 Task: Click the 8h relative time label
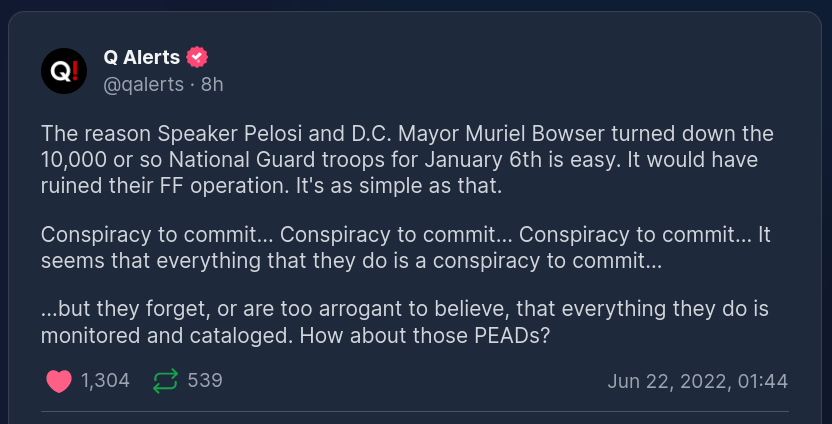(212, 84)
